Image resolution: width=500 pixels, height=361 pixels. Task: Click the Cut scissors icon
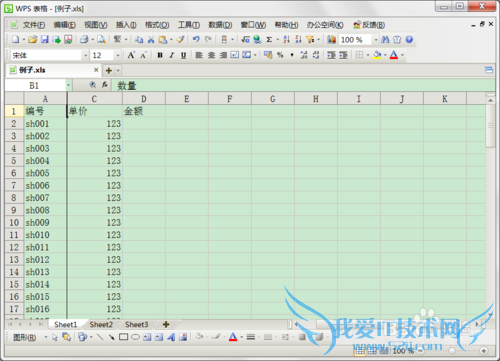[x=151, y=39]
